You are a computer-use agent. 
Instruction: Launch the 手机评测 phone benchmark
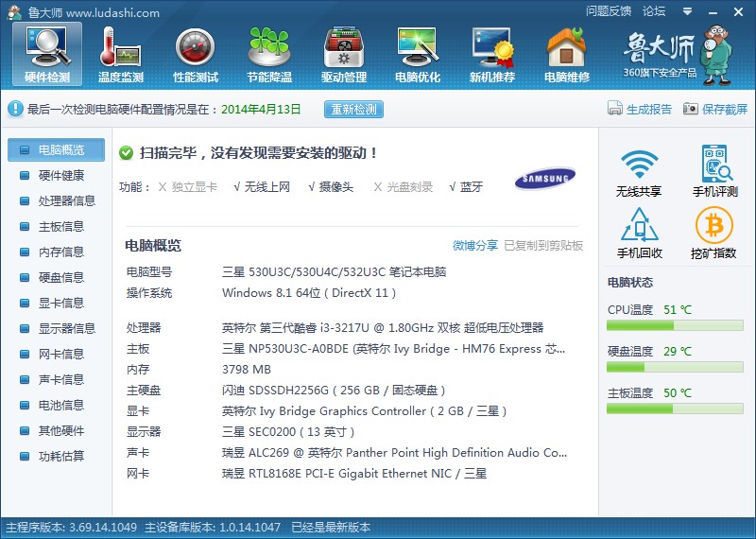(x=715, y=171)
